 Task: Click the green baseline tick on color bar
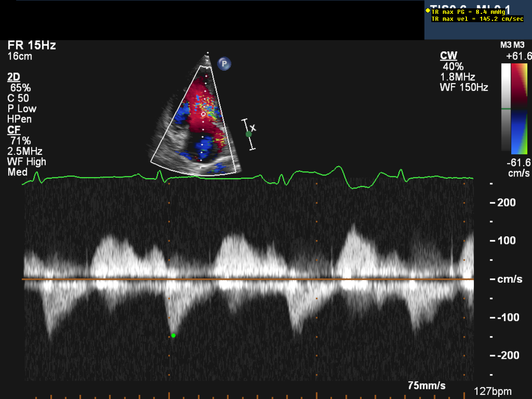pos(506,109)
